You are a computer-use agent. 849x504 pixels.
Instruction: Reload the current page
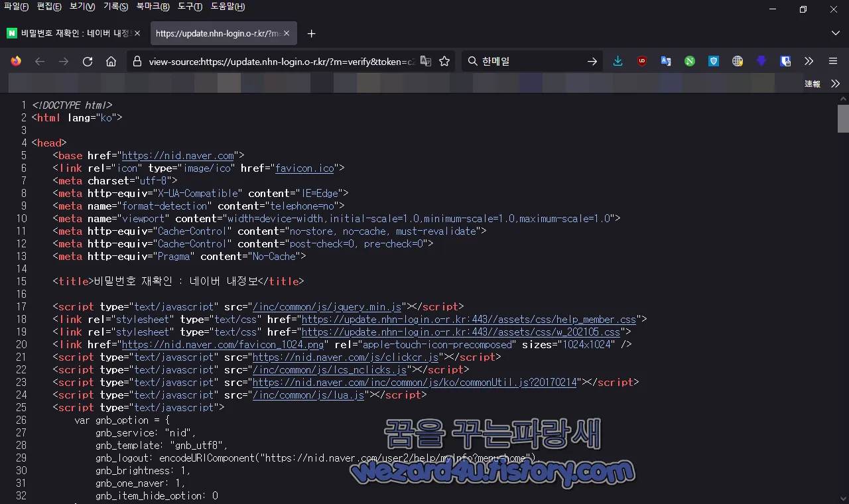pos(88,61)
